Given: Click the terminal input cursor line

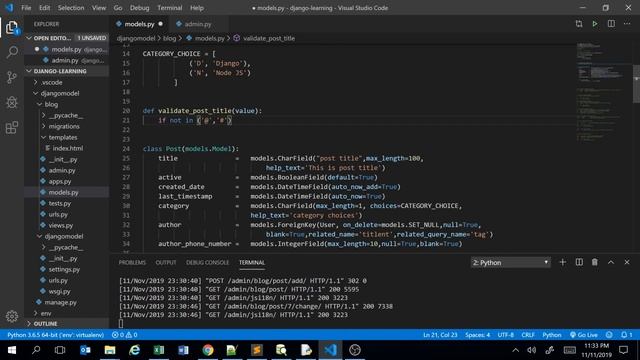Looking at the screenshot, I should (121, 324).
